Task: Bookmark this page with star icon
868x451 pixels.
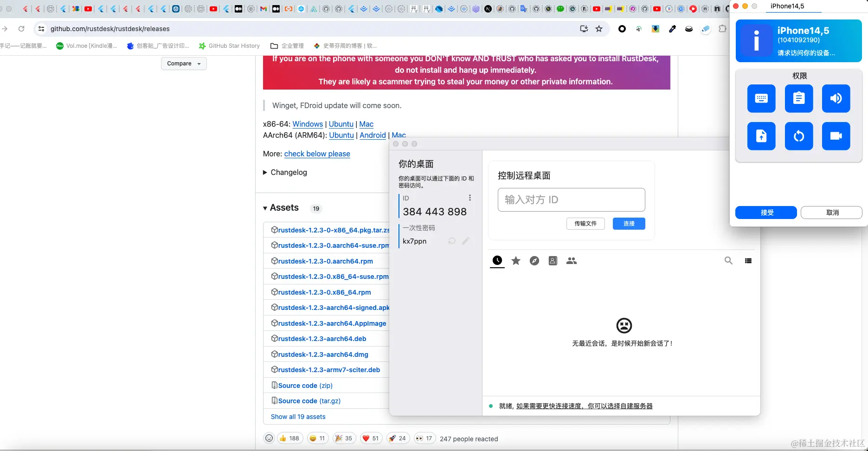Action: pyautogui.click(x=599, y=29)
